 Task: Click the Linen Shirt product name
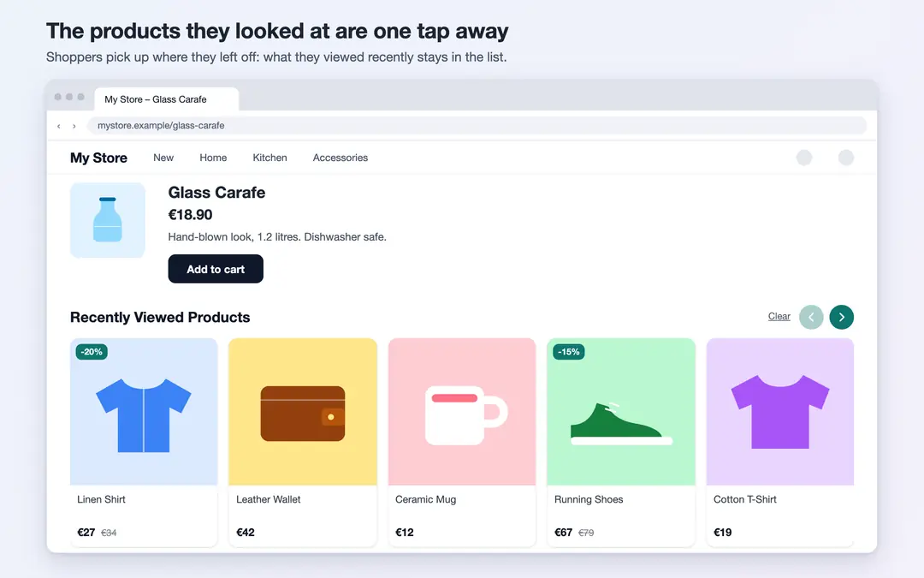pyautogui.click(x=101, y=499)
